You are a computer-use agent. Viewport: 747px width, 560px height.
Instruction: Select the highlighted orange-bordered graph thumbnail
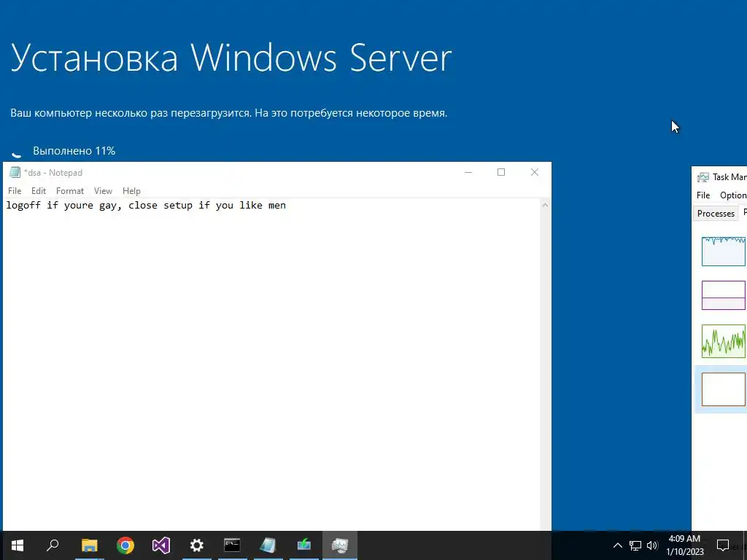pos(724,389)
